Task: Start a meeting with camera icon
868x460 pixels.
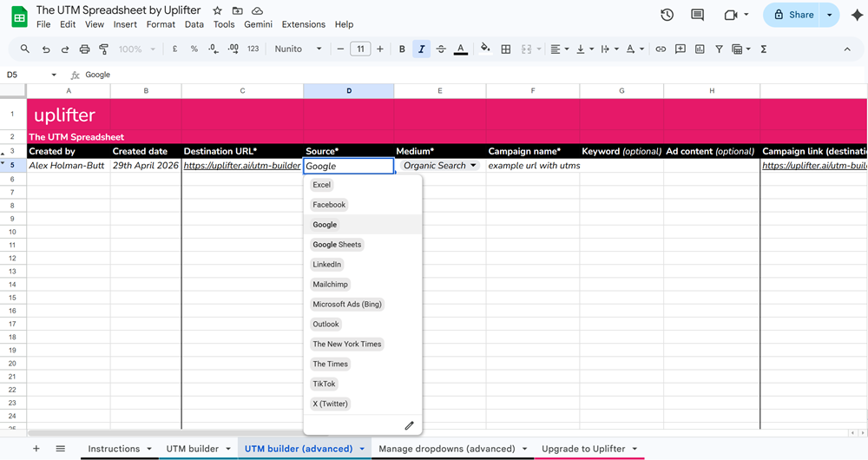Action: [x=731, y=15]
